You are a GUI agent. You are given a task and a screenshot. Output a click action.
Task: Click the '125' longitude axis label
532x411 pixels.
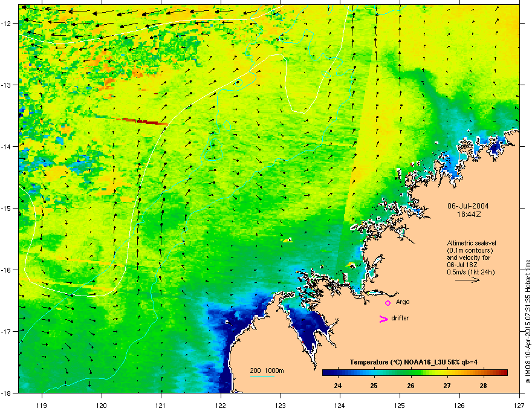coord(400,405)
